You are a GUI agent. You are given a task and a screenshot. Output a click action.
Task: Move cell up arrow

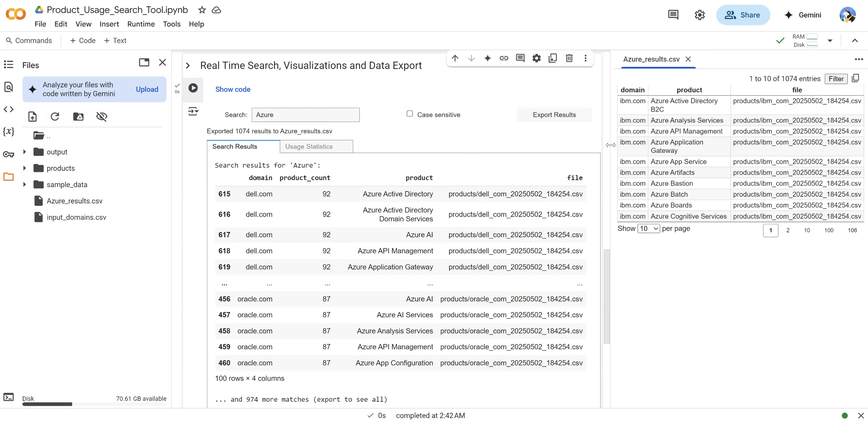455,58
